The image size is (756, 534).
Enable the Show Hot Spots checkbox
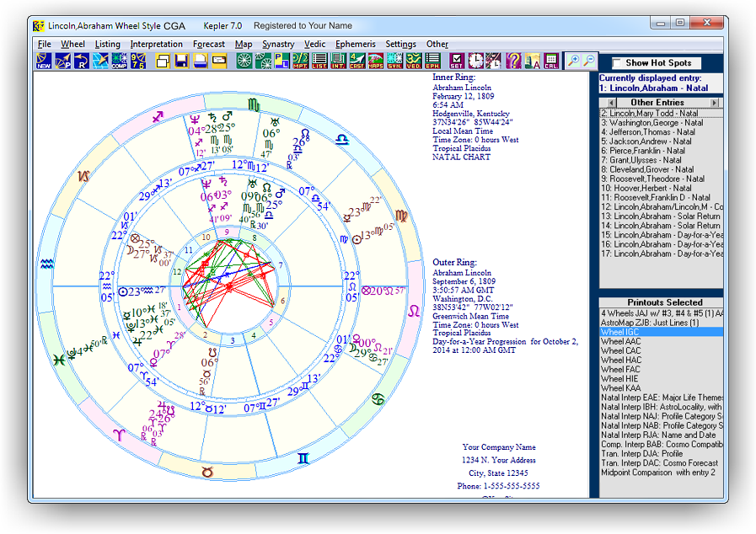[x=617, y=63]
